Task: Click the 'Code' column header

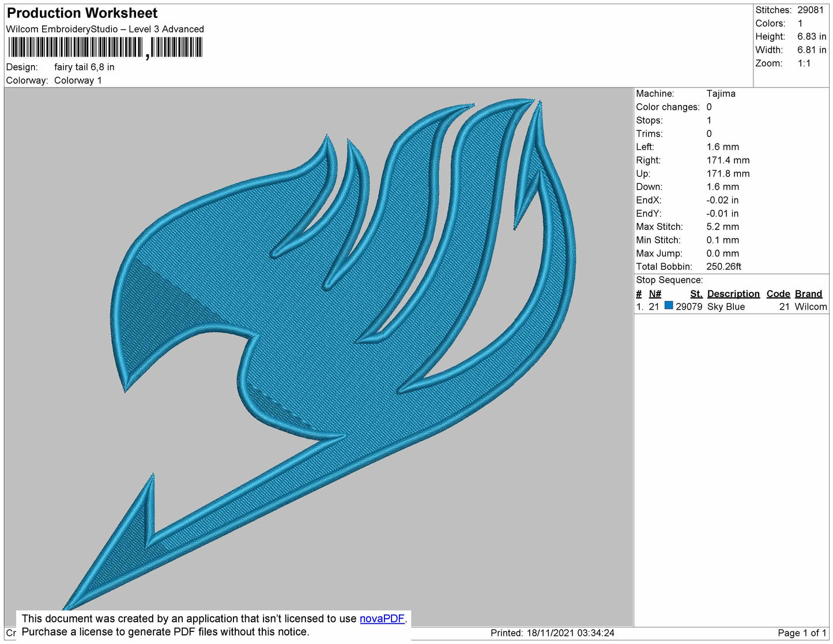Action: pyautogui.click(x=778, y=293)
